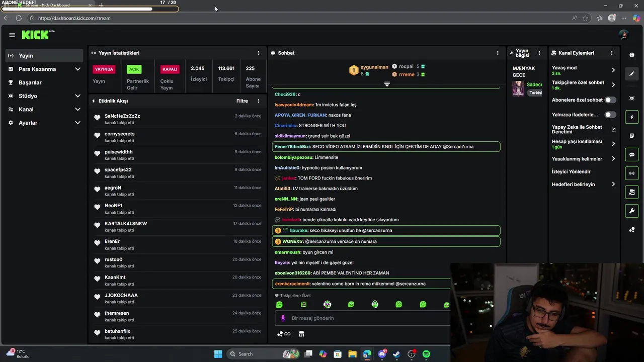Toggle Abonelere özel sohbet switch
The image size is (644, 362).
pyautogui.click(x=610, y=100)
